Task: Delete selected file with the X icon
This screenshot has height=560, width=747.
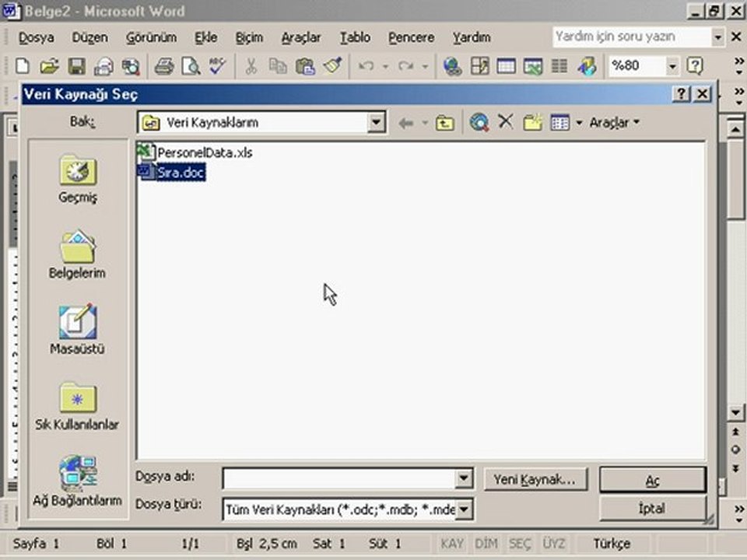Action: (506, 122)
